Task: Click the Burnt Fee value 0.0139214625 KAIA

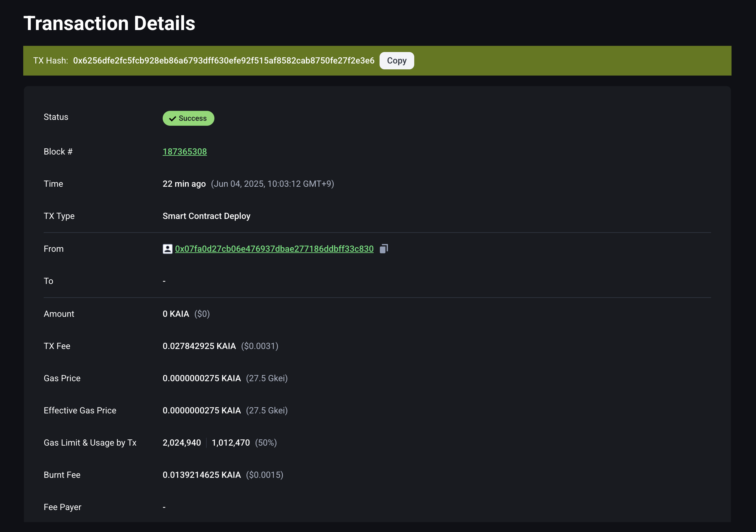Action: click(x=201, y=475)
